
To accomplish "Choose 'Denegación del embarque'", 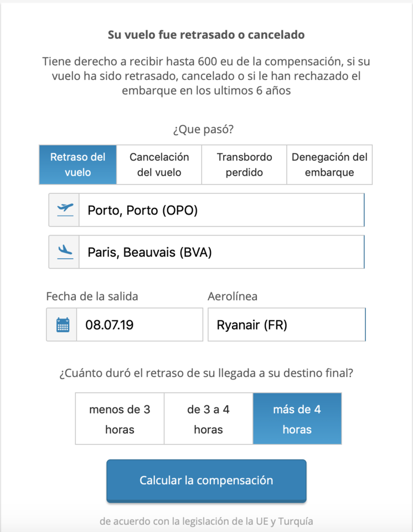I will pos(329,165).
